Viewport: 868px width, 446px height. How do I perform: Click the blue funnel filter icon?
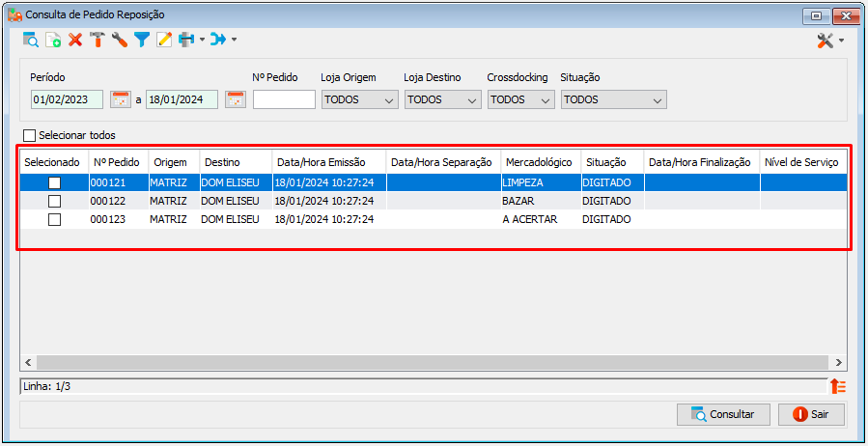point(142,40)
